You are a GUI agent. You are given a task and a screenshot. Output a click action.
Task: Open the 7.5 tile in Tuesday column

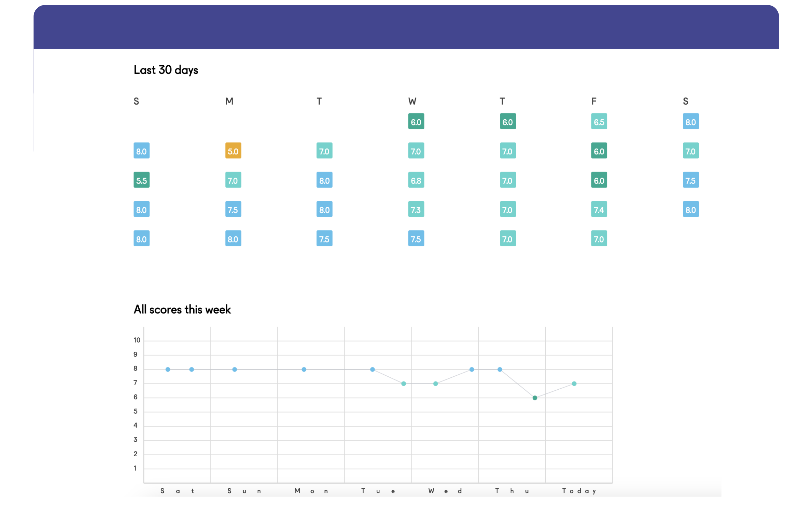(324, 239)
